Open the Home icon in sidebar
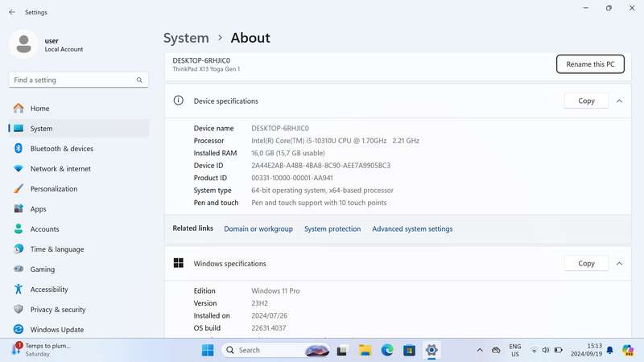Image resolution: width=644 pixels, height=362 pixels. (19, 109)
